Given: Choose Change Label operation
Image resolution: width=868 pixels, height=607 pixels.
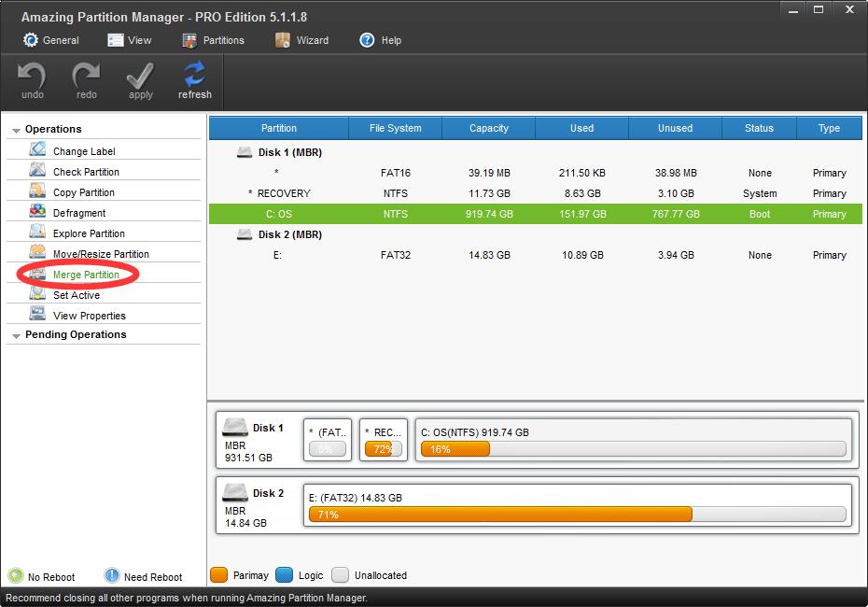Looking at the screenshot, I should click(84, 151).
